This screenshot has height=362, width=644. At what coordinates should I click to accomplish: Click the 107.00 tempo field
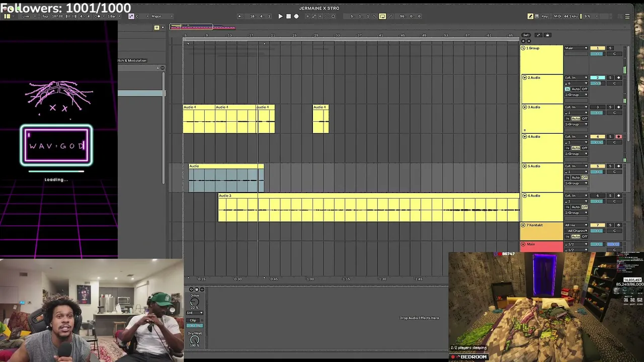[57, 16]
